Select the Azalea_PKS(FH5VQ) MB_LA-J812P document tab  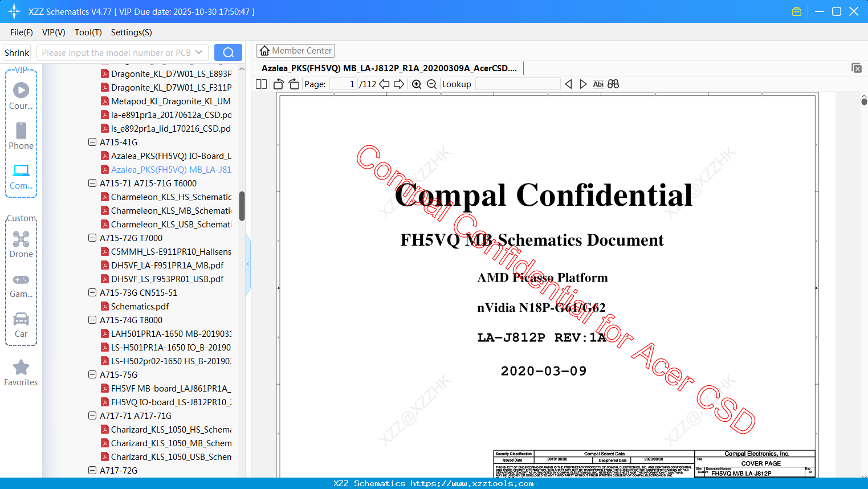click(x=389, y=68)
